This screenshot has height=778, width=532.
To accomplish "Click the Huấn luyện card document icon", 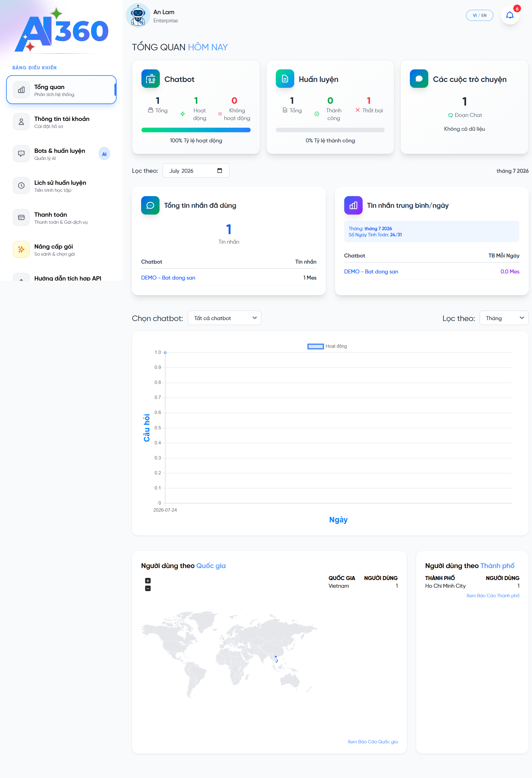I will [285, 79].
